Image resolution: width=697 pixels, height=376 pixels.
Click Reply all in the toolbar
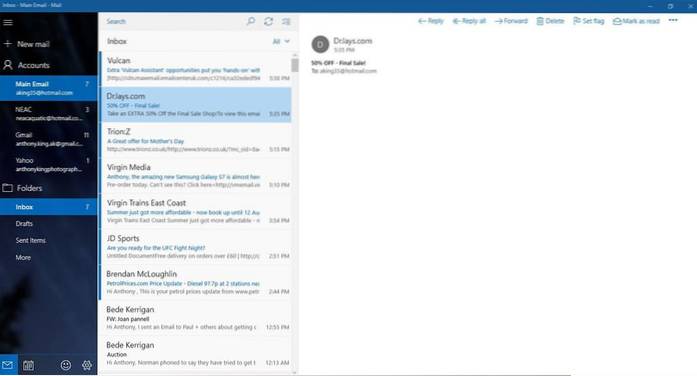pos(469,21)
